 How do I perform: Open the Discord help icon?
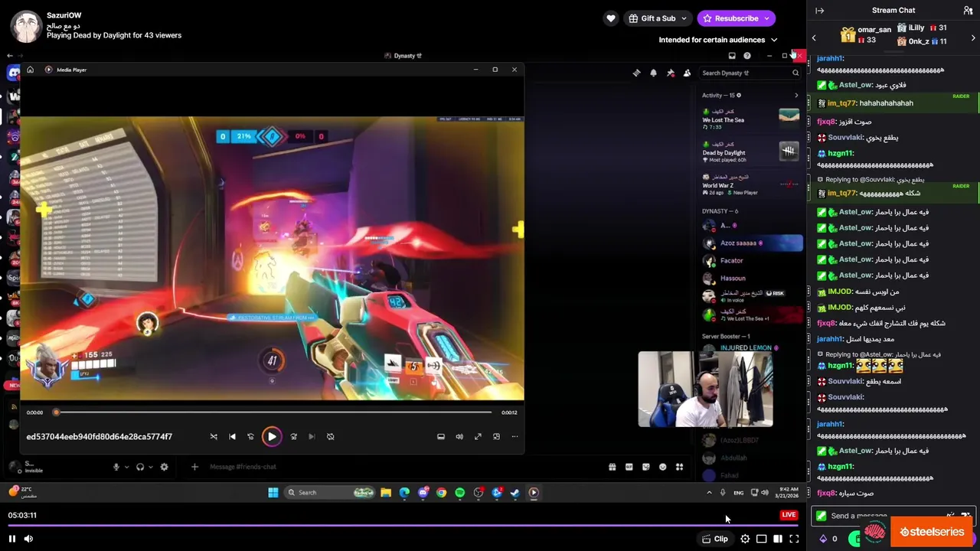(x=747, y=56)
